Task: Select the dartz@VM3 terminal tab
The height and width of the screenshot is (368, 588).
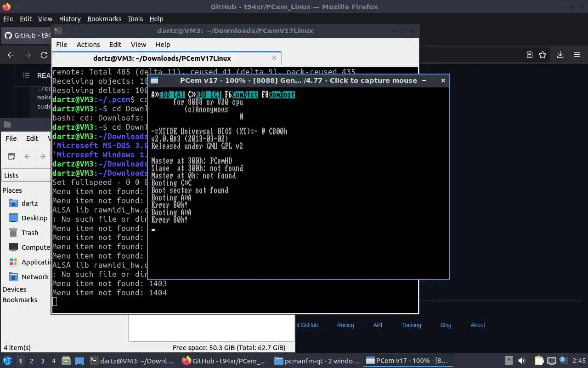Action: [x=162, y=58]
